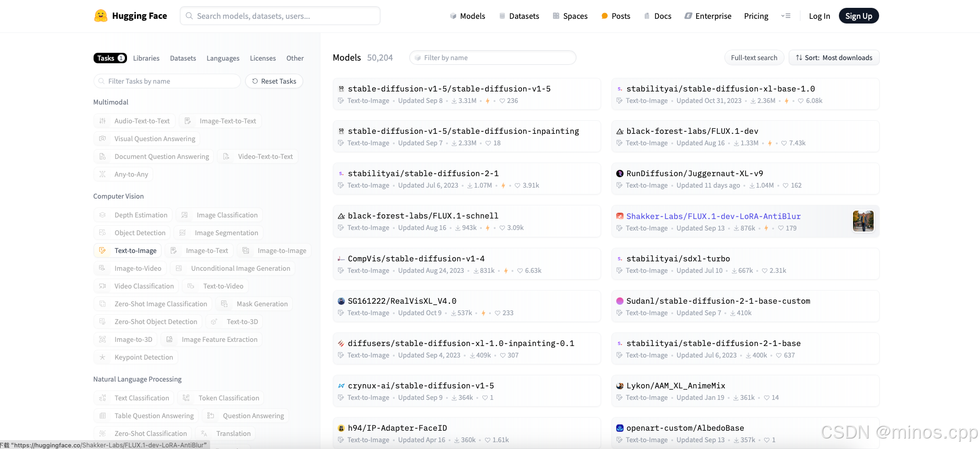Click the Hugging Face logo emoji

pyautogui.click(x=100, y=16)
